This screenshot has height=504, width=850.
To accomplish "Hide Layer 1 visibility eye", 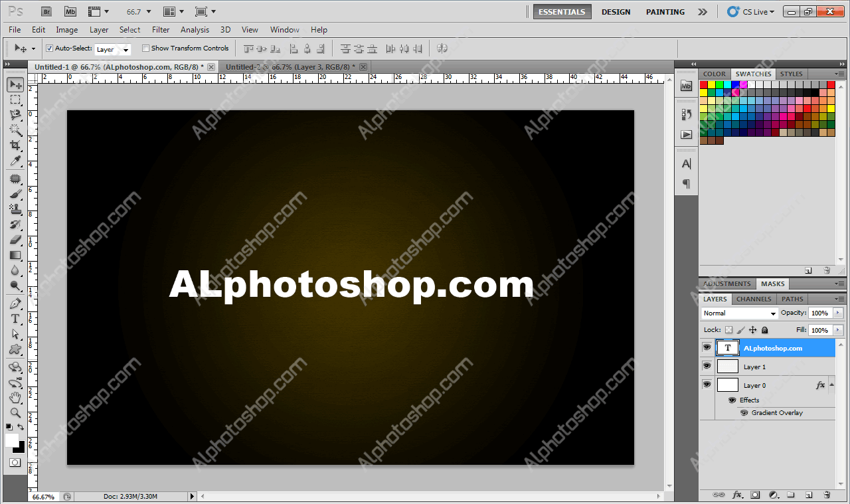I will pyautogui.click(x=707, y=366).
